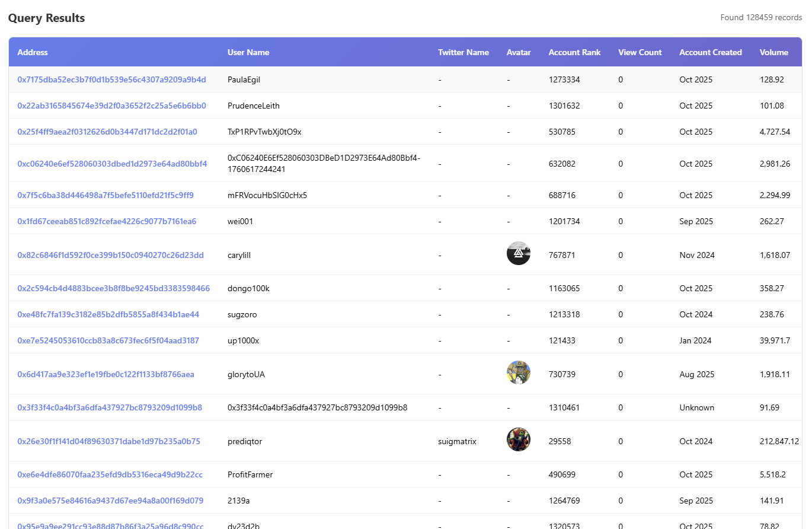The width and height of the screenshot is (812, 529).
Task: Open wei001's address link
Action: click(x=108, y=221)
